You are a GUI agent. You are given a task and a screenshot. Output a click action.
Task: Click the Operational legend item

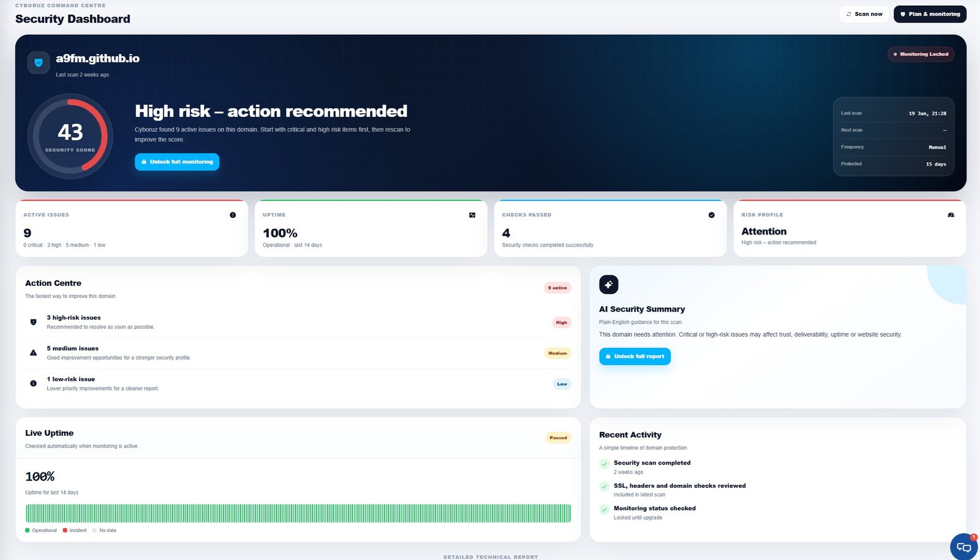coord(41,531)
